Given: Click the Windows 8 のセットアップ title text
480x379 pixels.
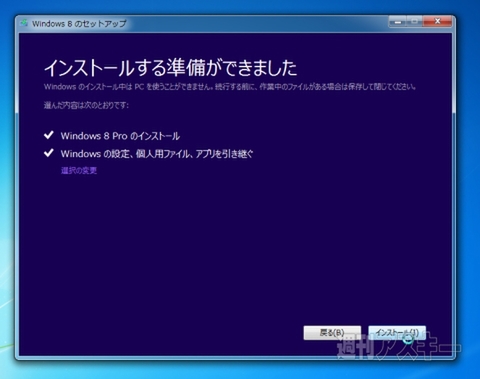Looking at the screenshot, I should click(x=79, y=24).
